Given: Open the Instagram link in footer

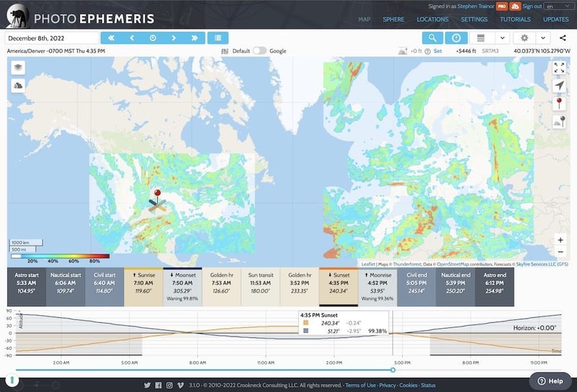Looking at the screenshot, I should click(x=169, y=385).
